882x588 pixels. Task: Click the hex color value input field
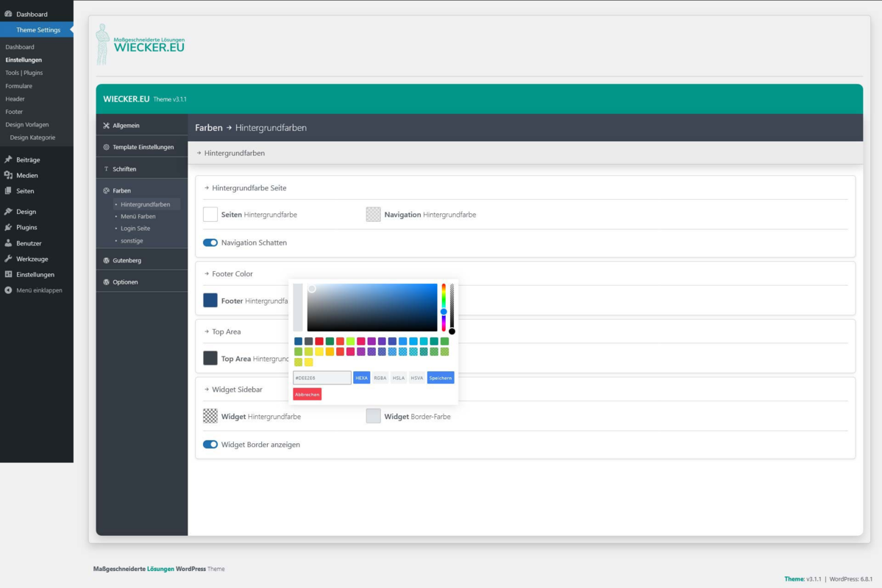coord(321,378)
